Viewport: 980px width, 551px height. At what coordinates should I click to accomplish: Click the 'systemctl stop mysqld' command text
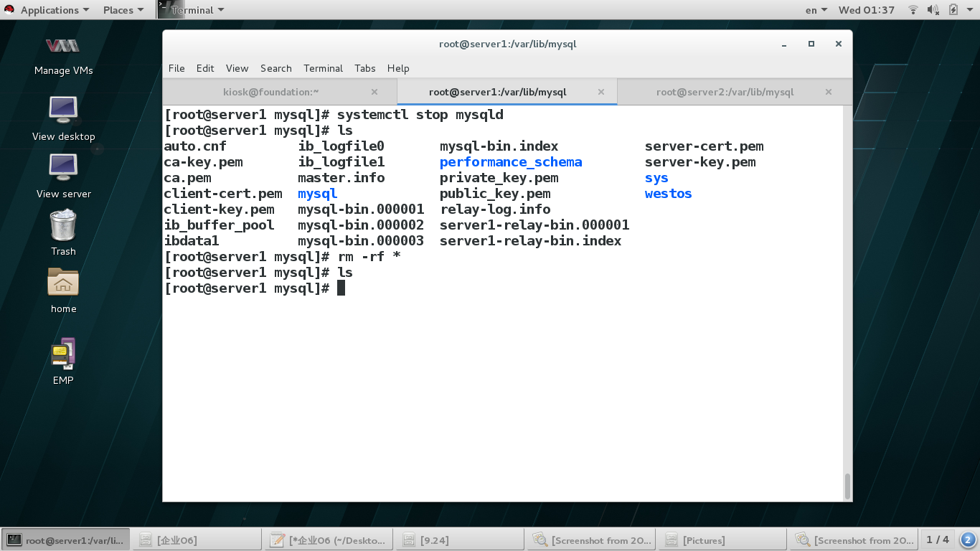pos(420,115)
